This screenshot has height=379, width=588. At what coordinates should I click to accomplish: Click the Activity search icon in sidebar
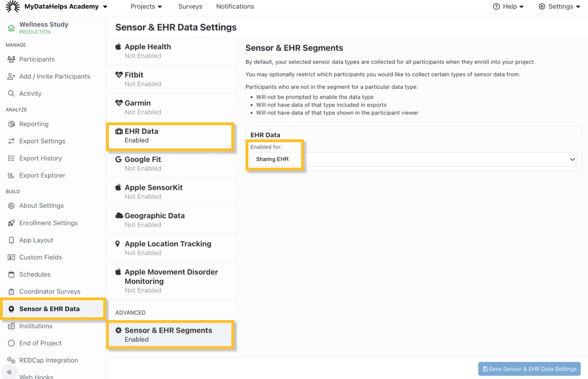click(11, 93)
